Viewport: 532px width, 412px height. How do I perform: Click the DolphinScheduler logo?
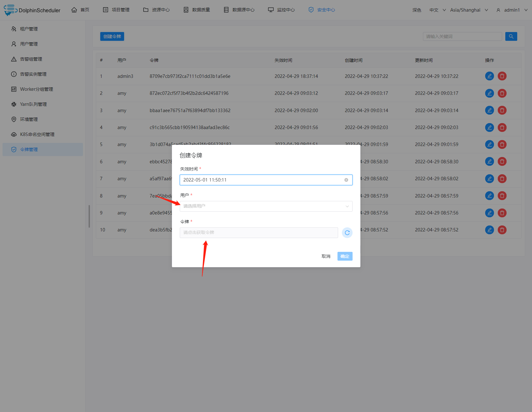click(32, 10)
